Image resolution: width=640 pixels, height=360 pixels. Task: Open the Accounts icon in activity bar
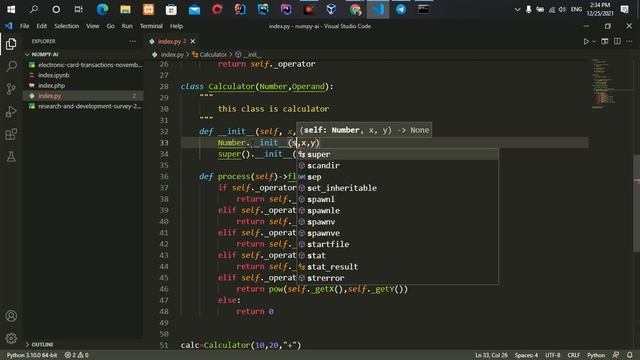tap(11, 316)
